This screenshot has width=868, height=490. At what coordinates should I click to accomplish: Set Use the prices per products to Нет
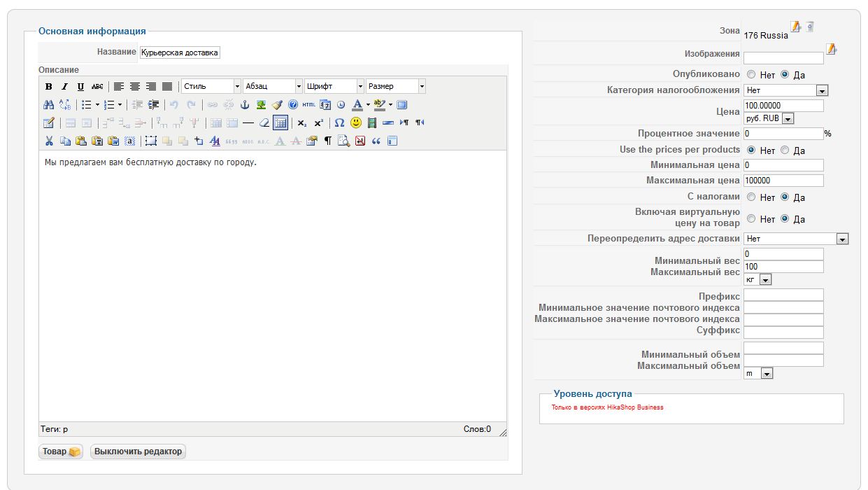point(751,150)
